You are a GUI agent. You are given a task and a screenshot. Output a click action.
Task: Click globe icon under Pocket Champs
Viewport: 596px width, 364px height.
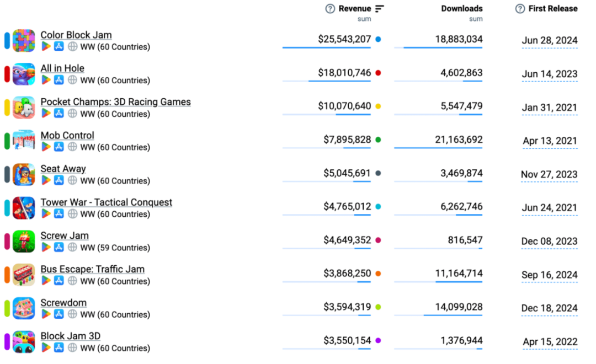(x=72, y=114)
